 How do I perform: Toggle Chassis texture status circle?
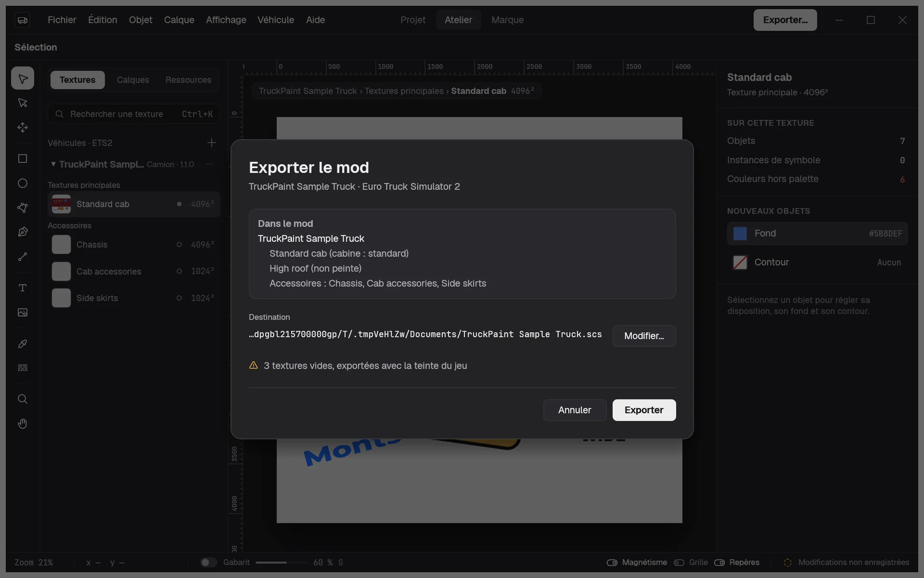tap(180, 245)
